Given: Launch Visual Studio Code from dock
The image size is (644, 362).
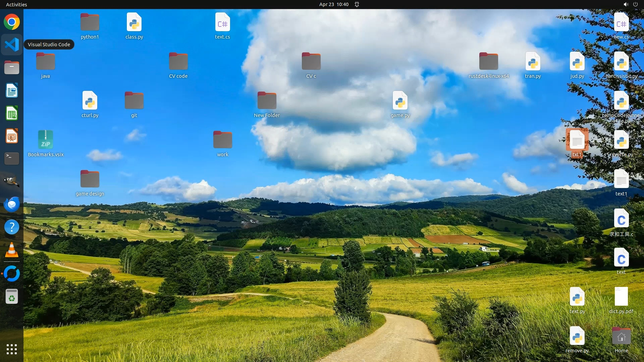Looking at the screenshot, I should 12,45.
